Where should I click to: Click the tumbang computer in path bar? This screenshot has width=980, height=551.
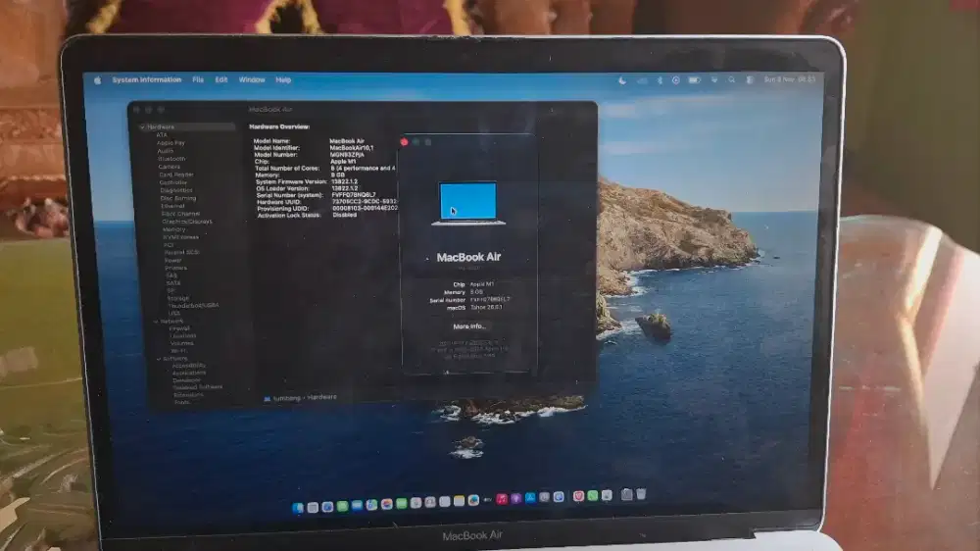282,398
